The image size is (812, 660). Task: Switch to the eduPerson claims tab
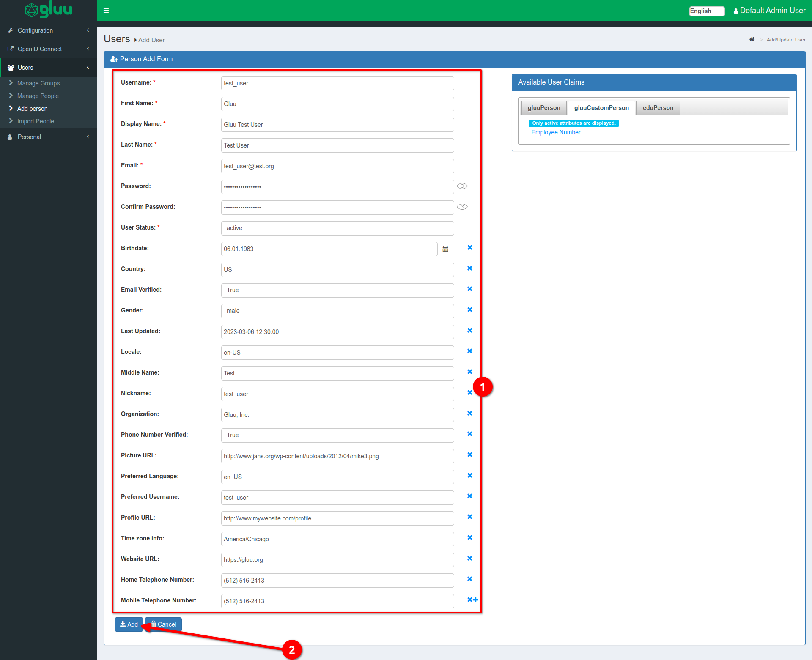[658, 108]
